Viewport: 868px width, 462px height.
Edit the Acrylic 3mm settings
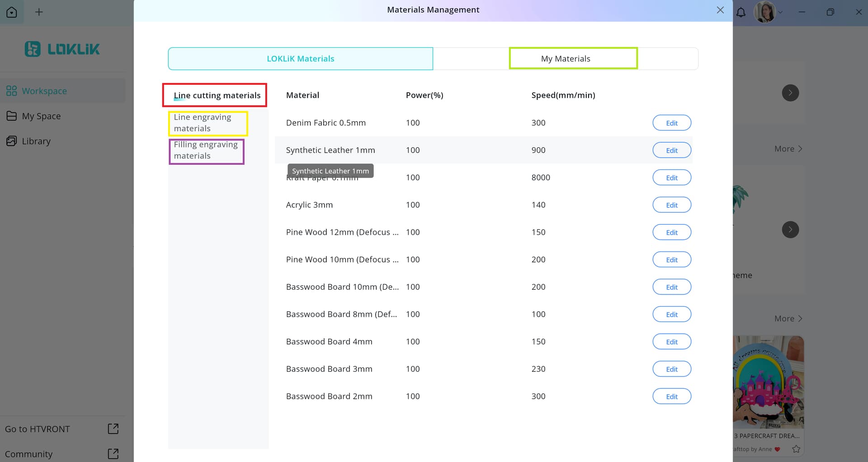click(x=671, y=205)
